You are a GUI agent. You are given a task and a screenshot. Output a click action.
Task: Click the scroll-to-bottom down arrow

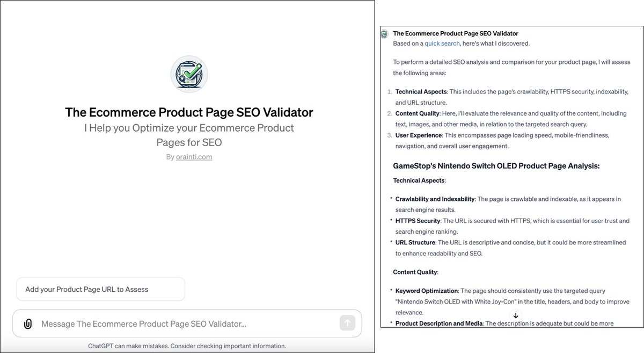[x=516, y=315]
